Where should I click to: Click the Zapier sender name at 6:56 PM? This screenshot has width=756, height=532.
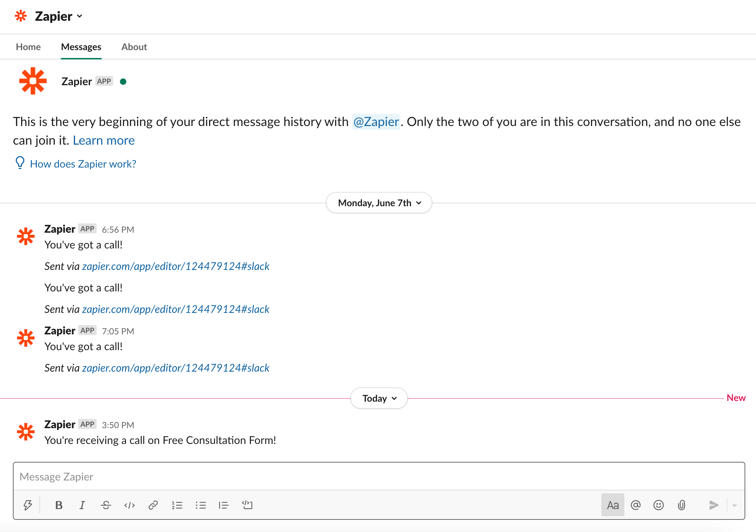[60, 229]
